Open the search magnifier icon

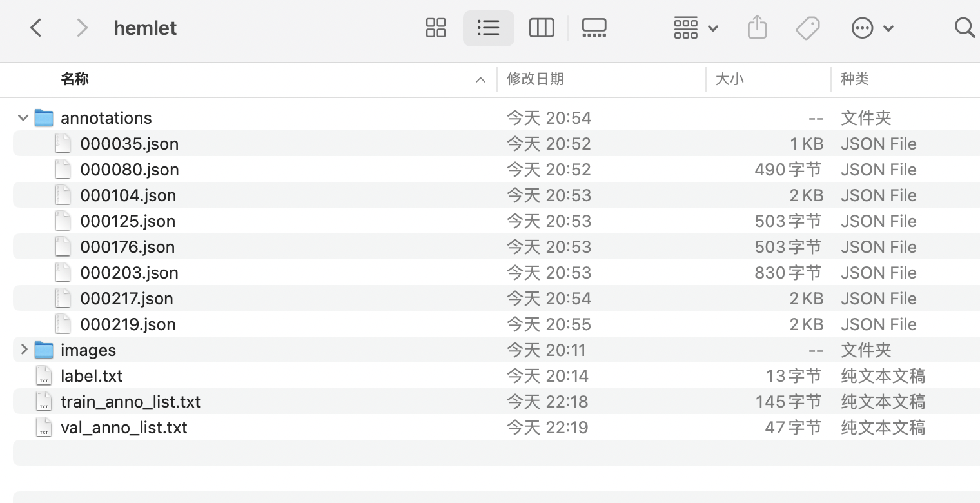(964, 28)
